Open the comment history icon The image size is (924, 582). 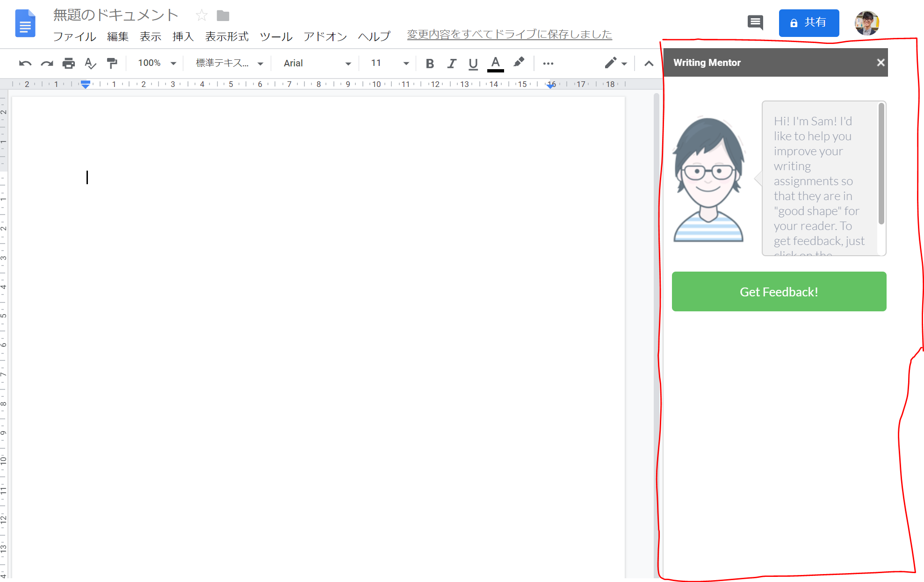(x=755, y=22)
